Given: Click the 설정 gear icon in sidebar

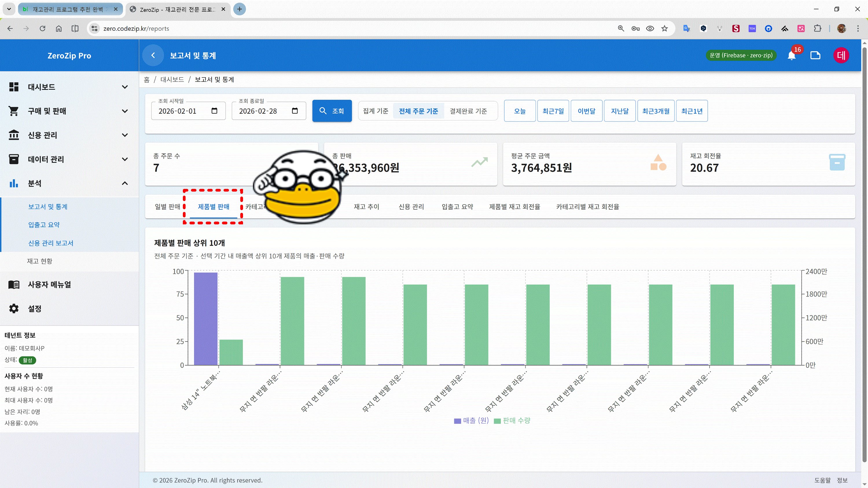Looking at the screenshot, I should pos(14,308).
